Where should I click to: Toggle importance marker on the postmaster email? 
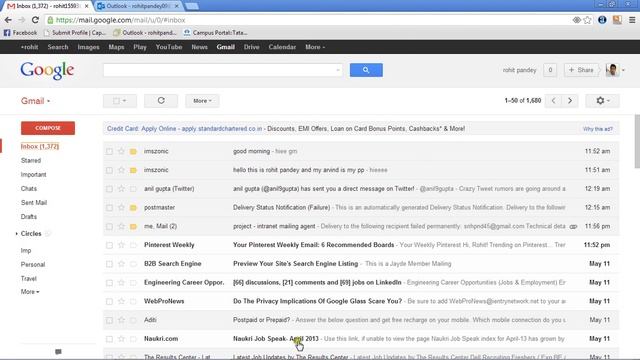pyautogui.click(x=133, y=208)
